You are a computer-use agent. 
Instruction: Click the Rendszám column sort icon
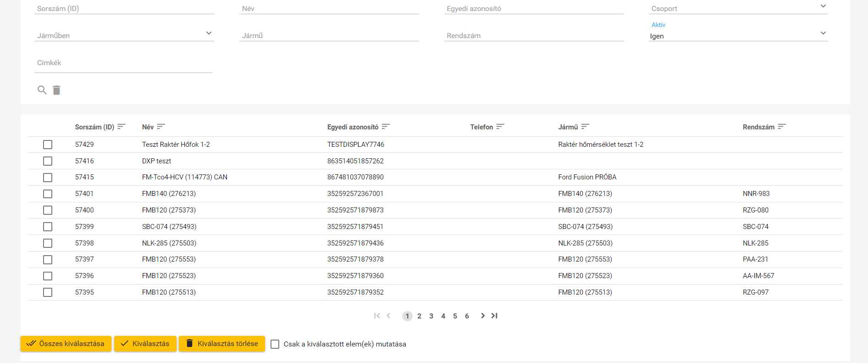click(x=782, y=127)
